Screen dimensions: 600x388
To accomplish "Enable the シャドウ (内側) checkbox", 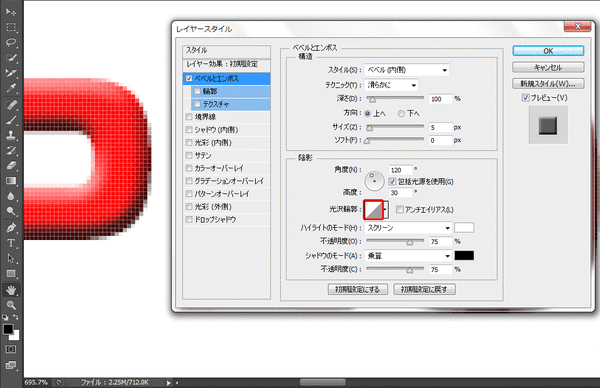I will coord(189,130).
